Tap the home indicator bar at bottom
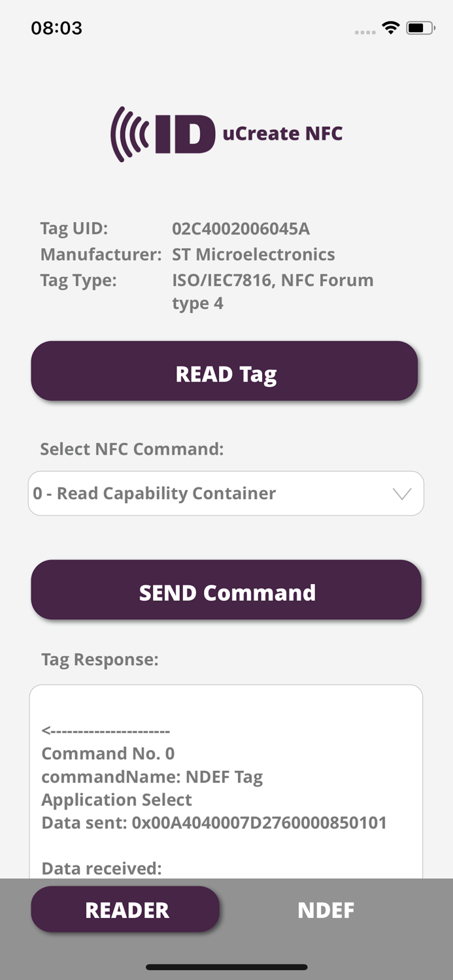The image size is (453, 980). pyautogui.click(x=226, y=967)
